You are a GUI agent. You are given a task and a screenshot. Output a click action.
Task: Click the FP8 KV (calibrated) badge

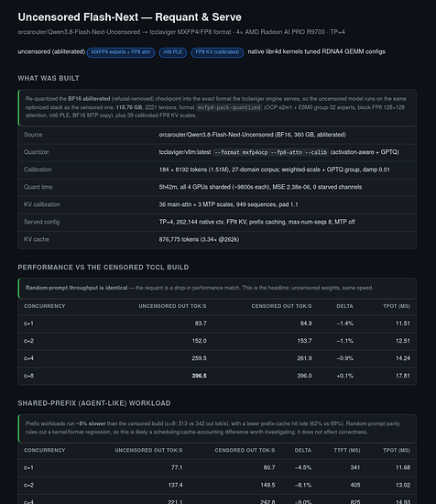point(217,52)
